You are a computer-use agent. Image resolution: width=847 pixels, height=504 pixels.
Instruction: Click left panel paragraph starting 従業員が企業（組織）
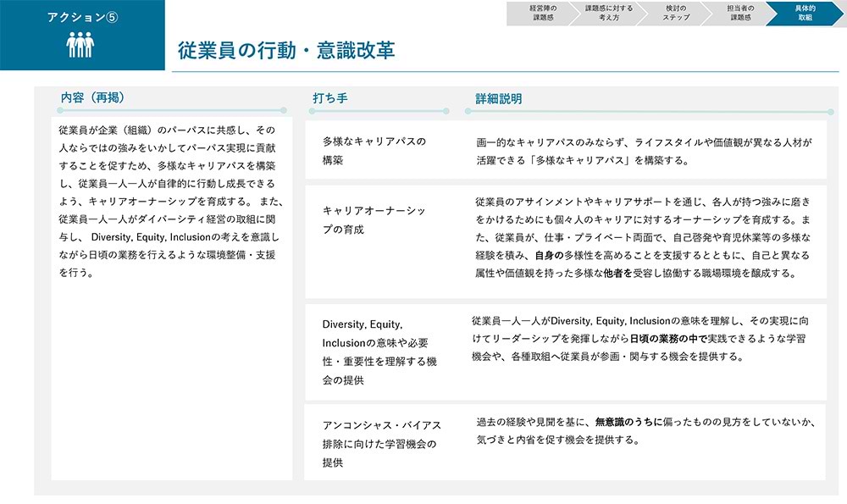click(171, 201)
